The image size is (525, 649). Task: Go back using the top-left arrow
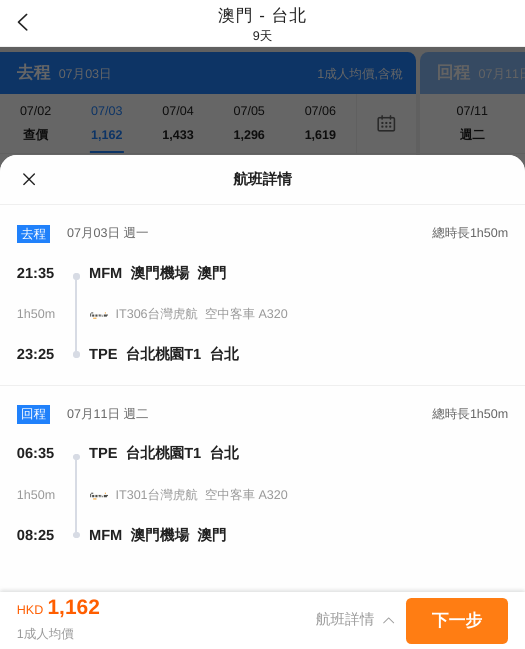pos(23,22)
